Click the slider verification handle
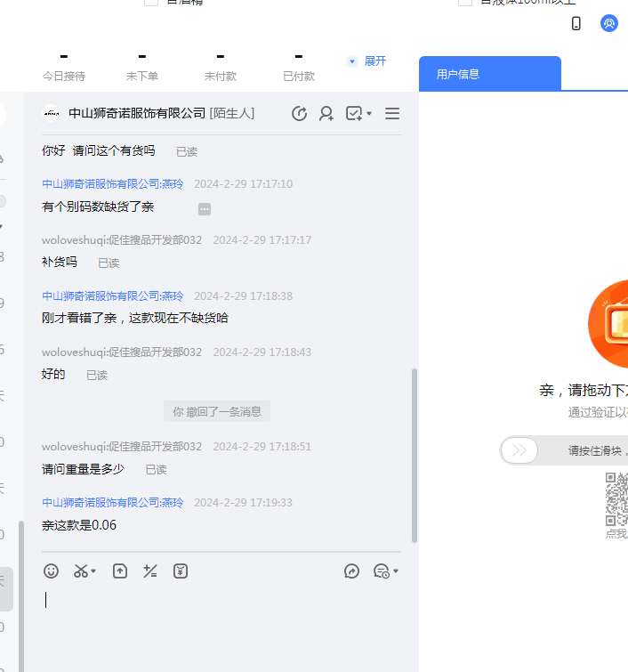Viewport: 628px width, 672px height. pos(519,450)
